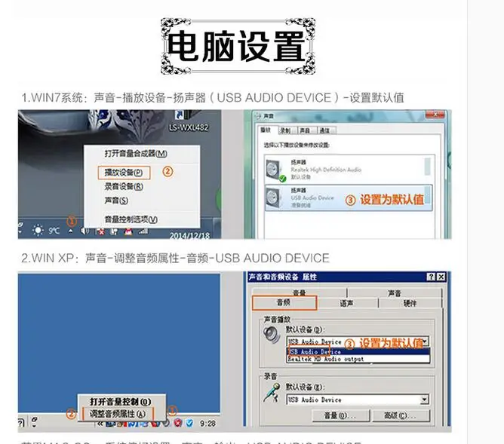
Task: Close the 声音和音频设备 属性 dialog
Action: [x=441, y=277]
